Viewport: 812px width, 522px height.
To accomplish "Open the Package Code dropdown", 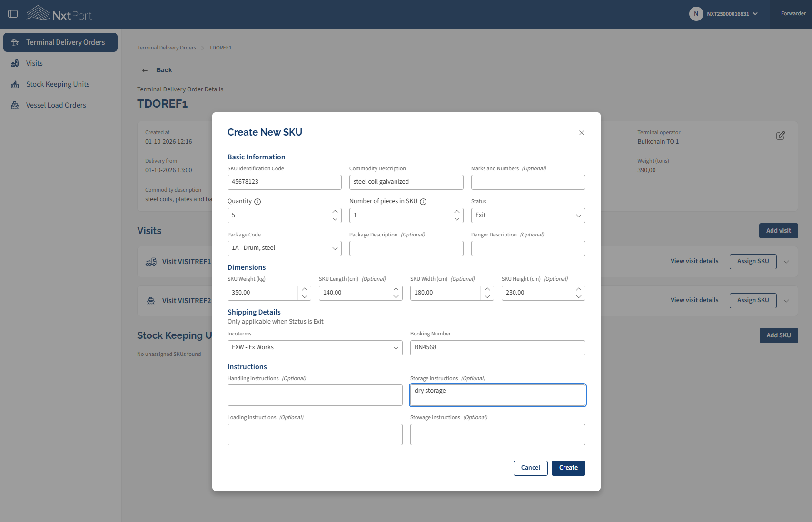I will tap(285, 248).
